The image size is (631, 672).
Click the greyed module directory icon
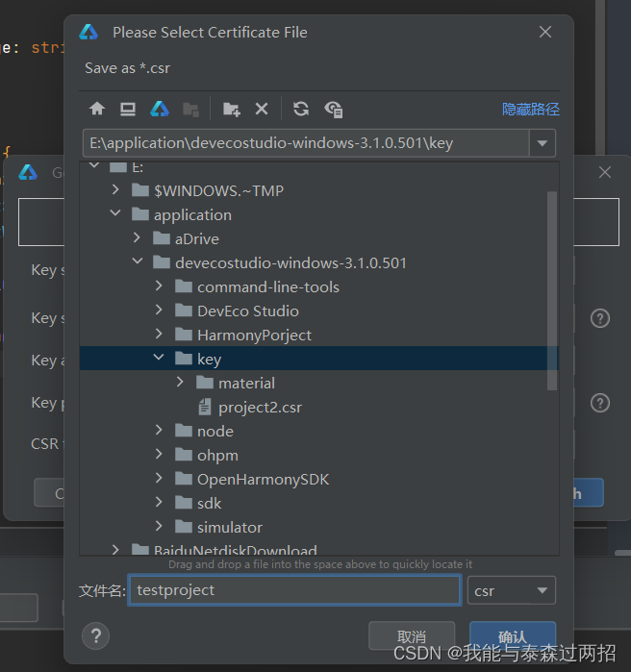pyautogui.click(x=190, y=110)
